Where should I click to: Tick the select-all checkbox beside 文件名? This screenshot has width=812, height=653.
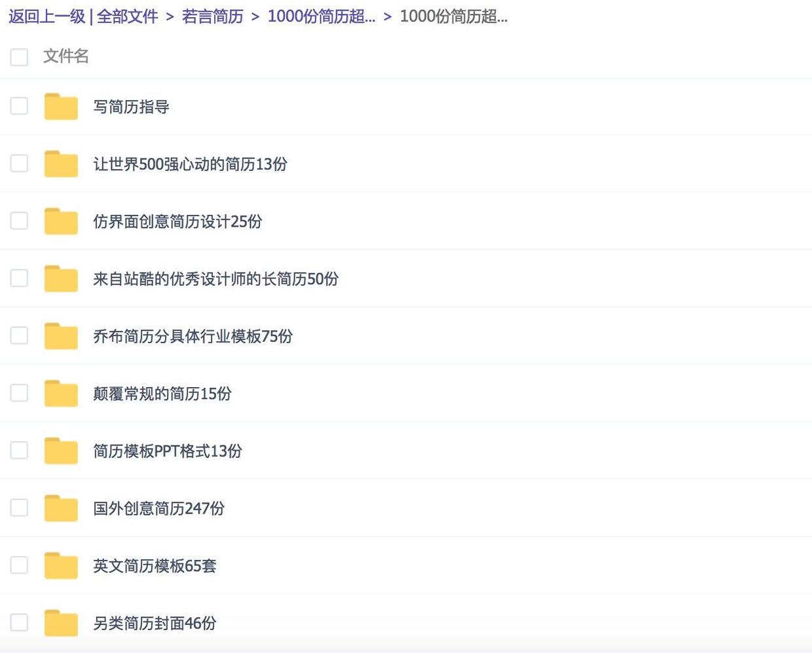[x=20, y=57]
